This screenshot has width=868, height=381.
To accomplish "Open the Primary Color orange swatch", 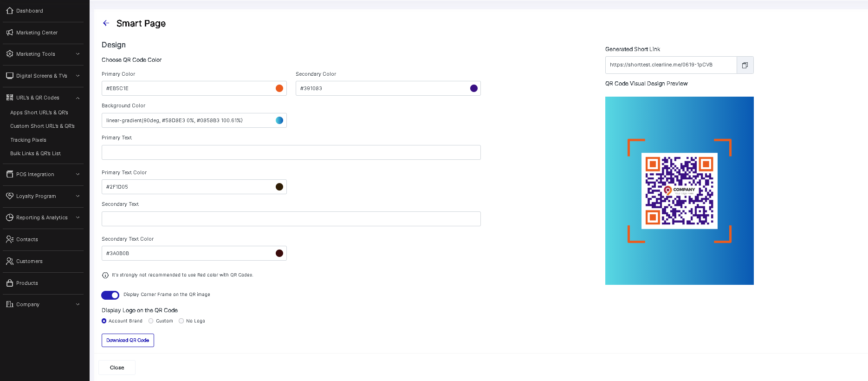I will coord(279,88).
